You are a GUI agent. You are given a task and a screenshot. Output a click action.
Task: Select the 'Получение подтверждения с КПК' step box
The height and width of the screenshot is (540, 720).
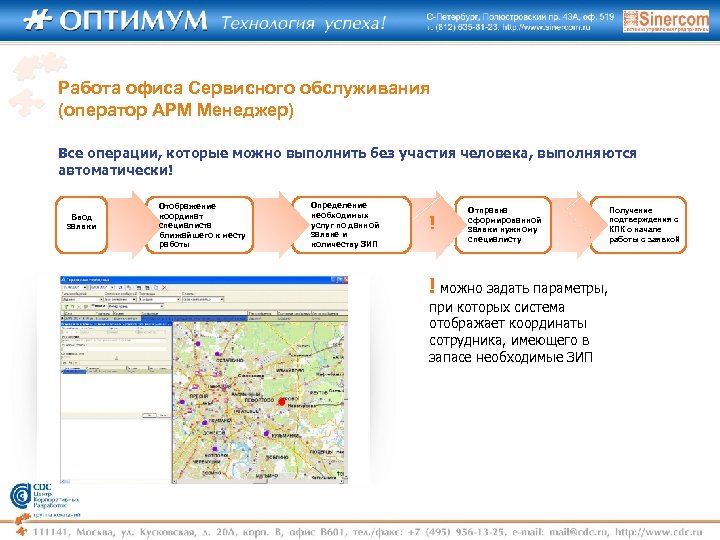click(638, 225)
